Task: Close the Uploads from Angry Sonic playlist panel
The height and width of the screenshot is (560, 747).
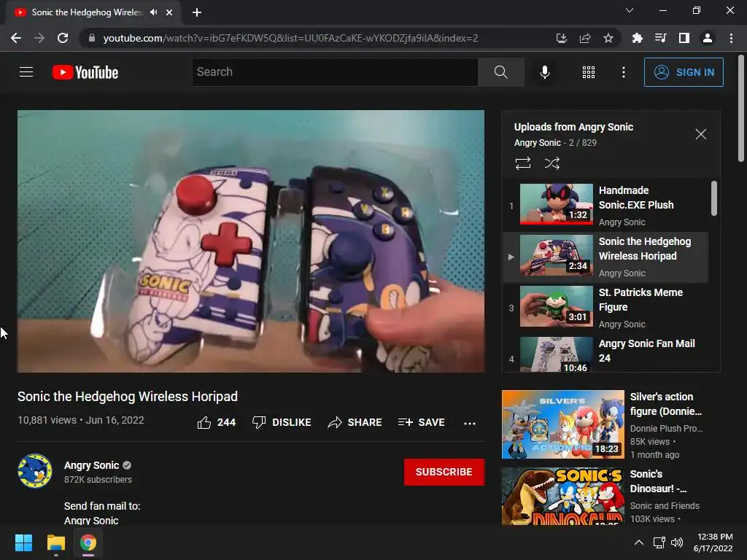Action: [x=701, y=134]
